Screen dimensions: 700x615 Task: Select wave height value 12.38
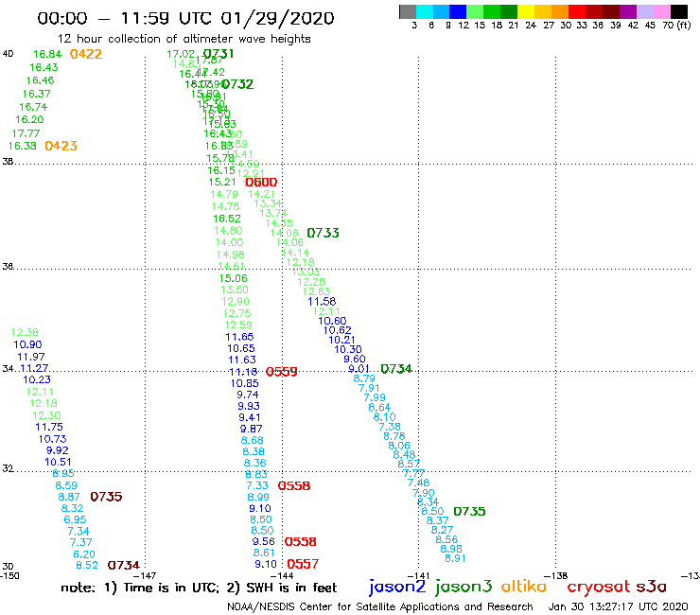pyautogui.click(x=25, y=333)
